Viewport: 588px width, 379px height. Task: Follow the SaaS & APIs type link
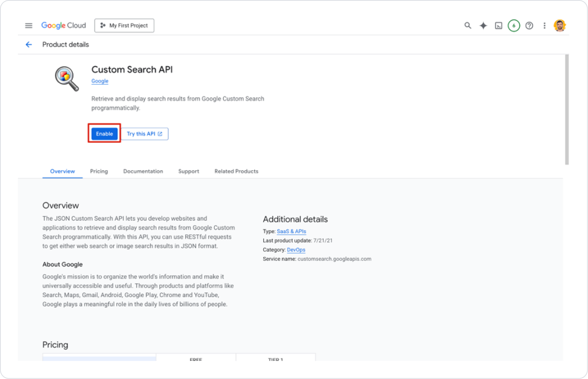pos(291,231)
